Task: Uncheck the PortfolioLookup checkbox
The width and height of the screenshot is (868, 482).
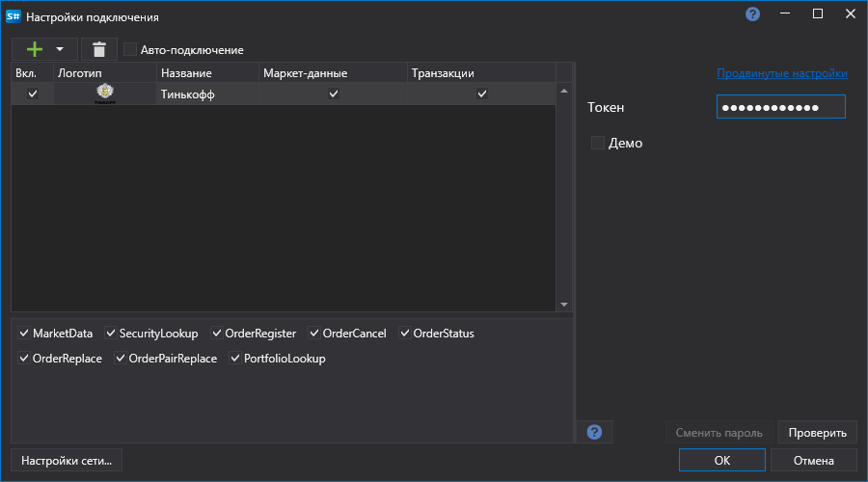Action: point(235,358)
